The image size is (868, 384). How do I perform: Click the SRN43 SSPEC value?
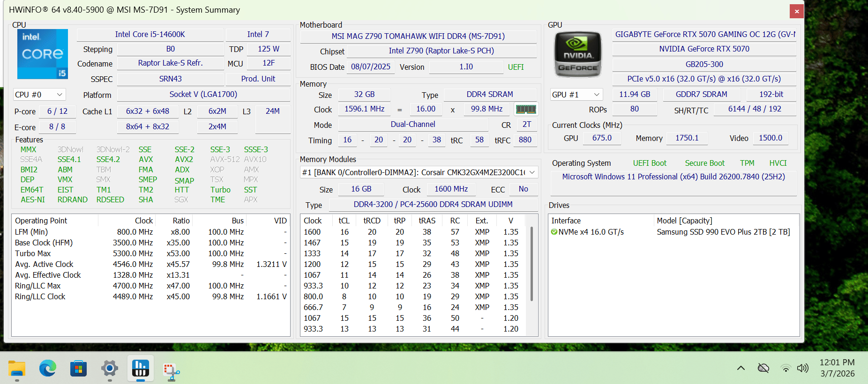(170, 79)
